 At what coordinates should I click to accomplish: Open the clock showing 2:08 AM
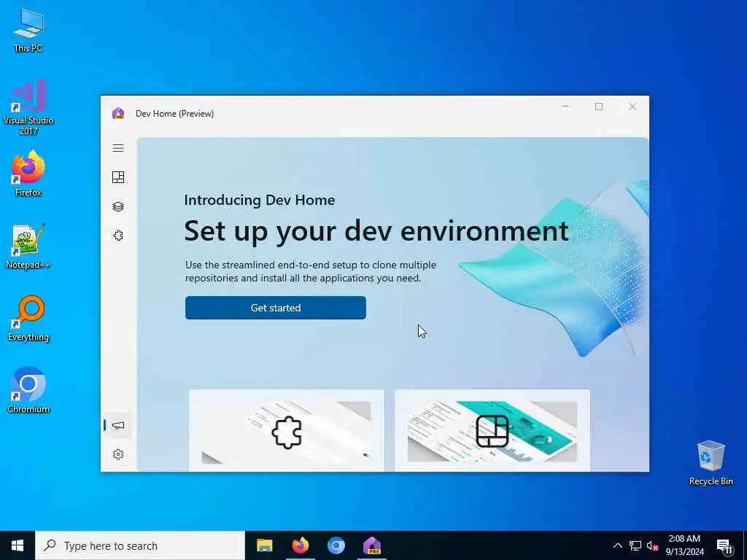684,545
